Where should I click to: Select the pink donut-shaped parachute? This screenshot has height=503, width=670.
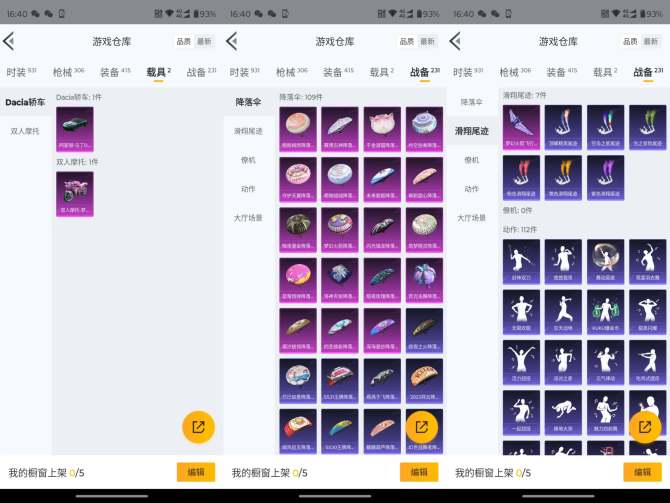(x=298, y=280)
